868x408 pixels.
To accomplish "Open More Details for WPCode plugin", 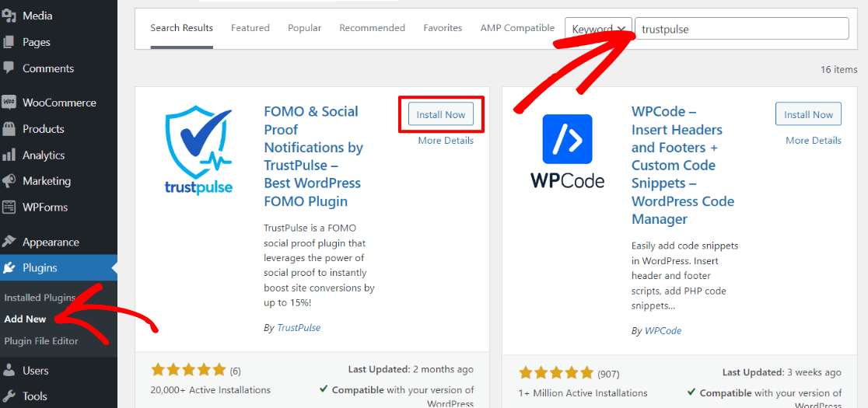I will click(x=814, y=141).
